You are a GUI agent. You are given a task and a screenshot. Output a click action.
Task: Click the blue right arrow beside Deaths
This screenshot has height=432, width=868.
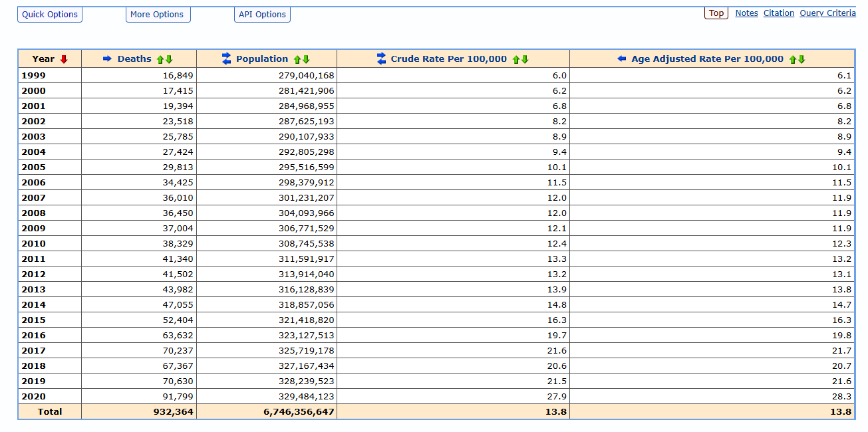pyautogui.click(x=108, y=59)
